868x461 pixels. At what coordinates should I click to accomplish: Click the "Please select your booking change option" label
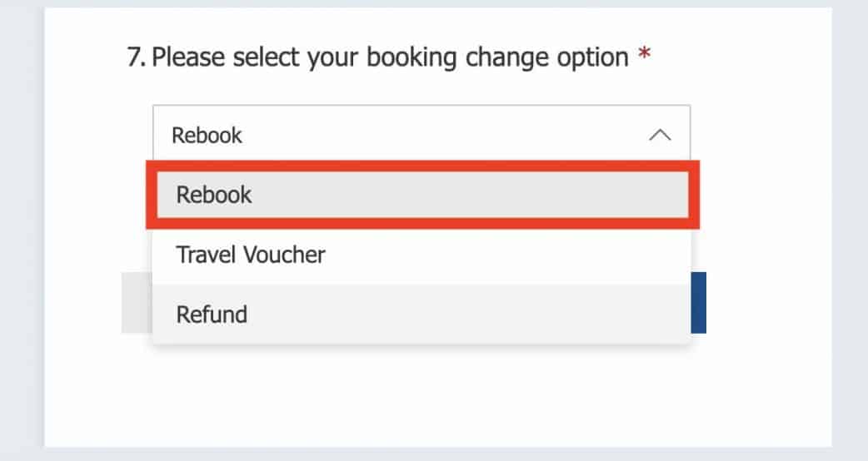coord(390,58)
